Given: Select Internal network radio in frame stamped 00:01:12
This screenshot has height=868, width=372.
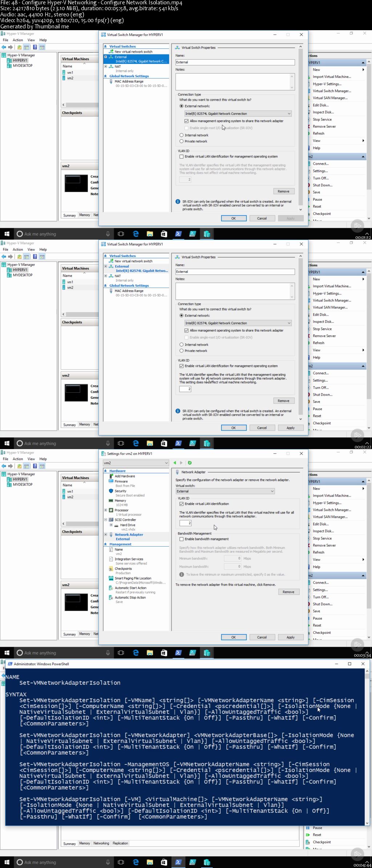Looking at the screenshot, I should coord(181,135).
